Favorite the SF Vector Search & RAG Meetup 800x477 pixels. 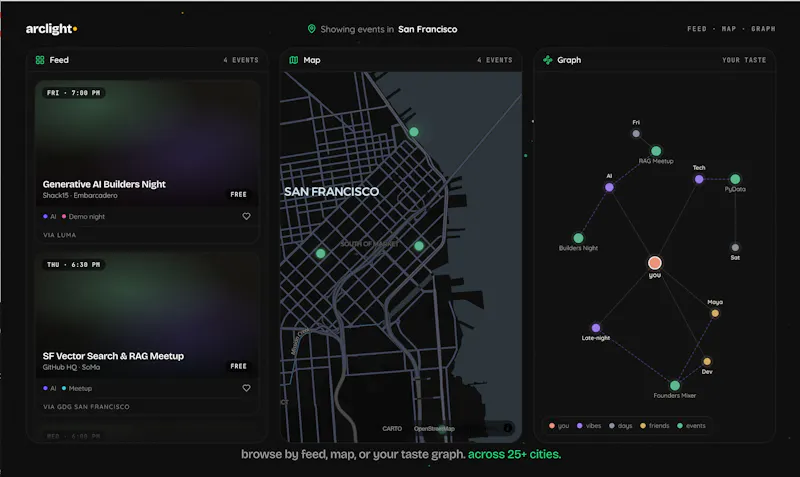click(x=246, y=388)
